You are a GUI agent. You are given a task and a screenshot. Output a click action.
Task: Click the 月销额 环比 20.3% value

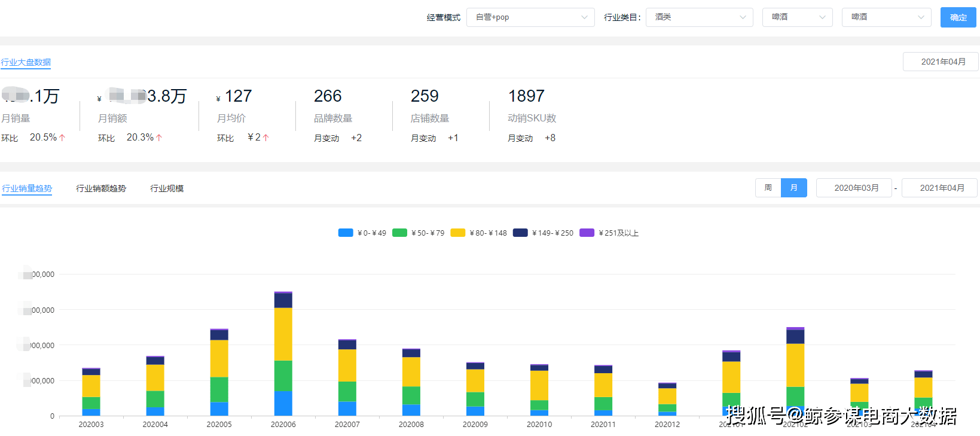(x=140, y=138)
